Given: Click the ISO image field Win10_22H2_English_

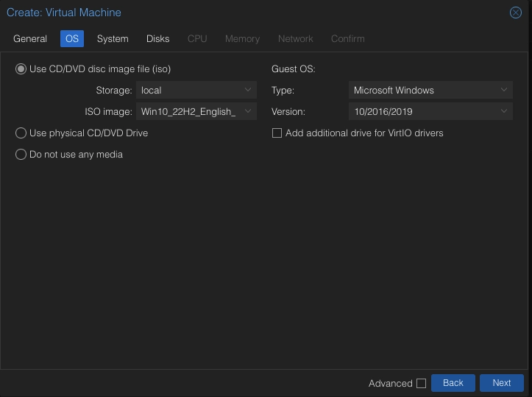Looking at the screenshot, I should tap(196, 111).
